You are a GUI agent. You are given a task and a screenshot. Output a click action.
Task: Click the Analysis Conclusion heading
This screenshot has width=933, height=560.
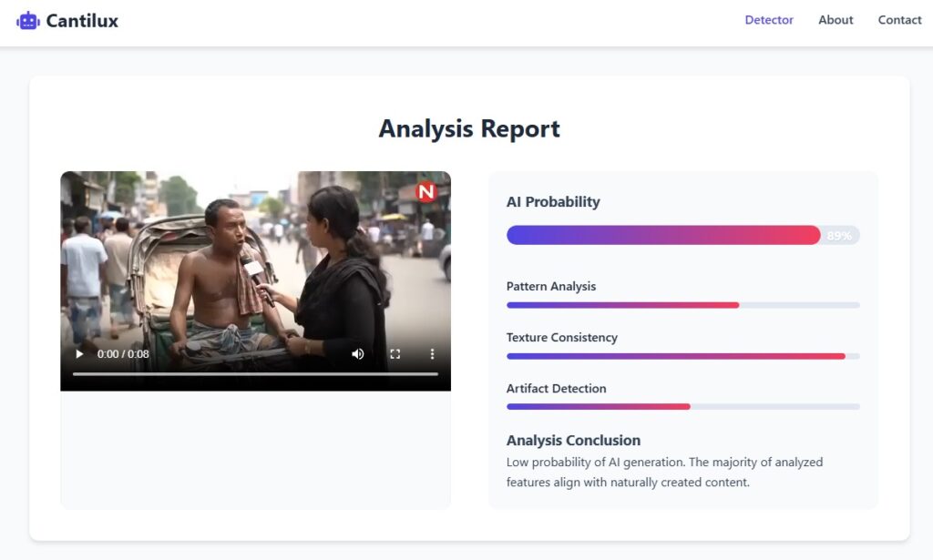(573, 441)
